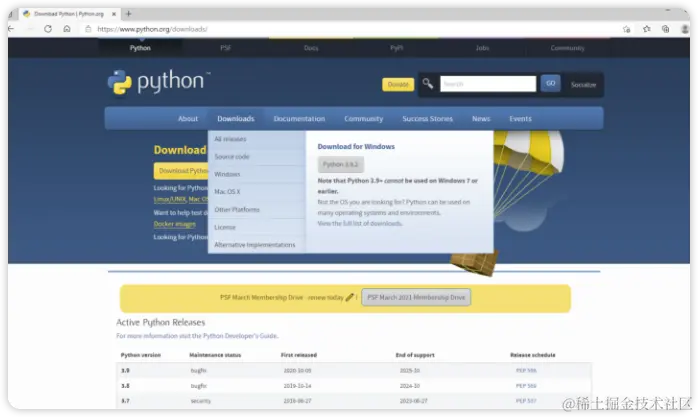Open the Events menu
The width and height of the screenshot is (698, 417).
[520, 118]
